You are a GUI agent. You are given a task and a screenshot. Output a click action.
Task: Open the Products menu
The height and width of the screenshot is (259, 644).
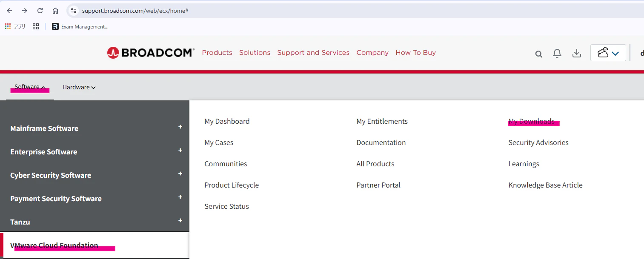coord(217,53)
